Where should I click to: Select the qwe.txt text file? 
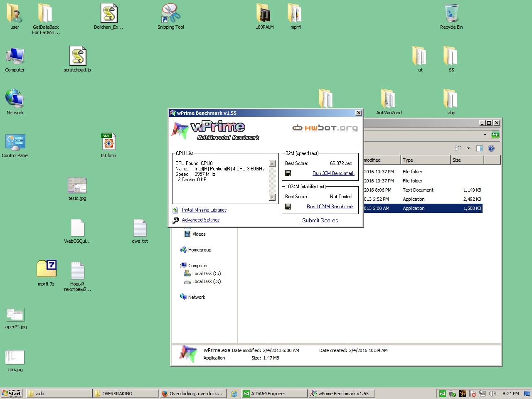click(x=140, y=231)
